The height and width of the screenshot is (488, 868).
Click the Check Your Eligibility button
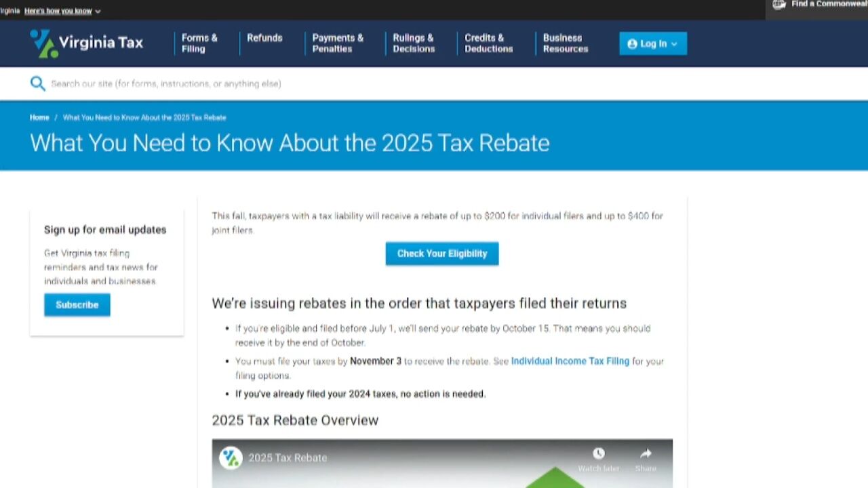442,253
